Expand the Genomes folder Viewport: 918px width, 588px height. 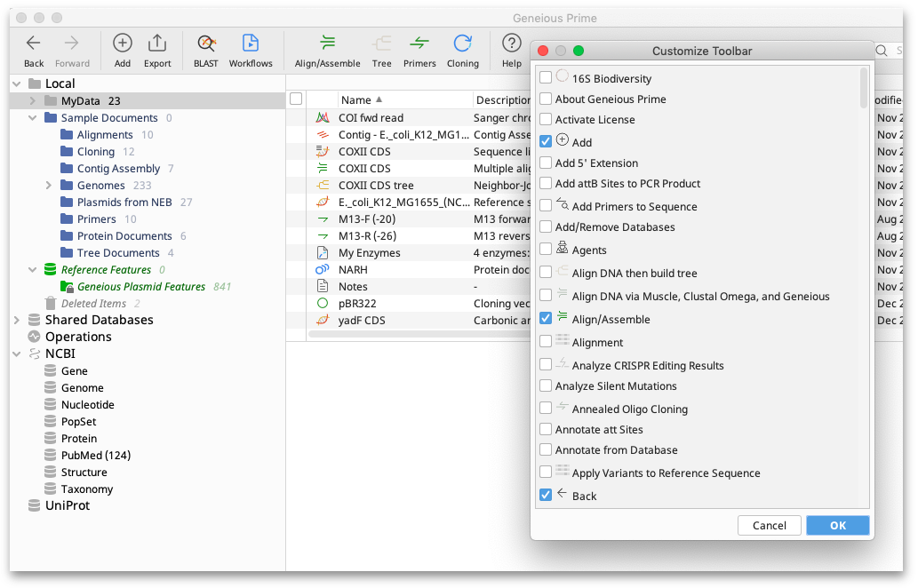point(49,186)
